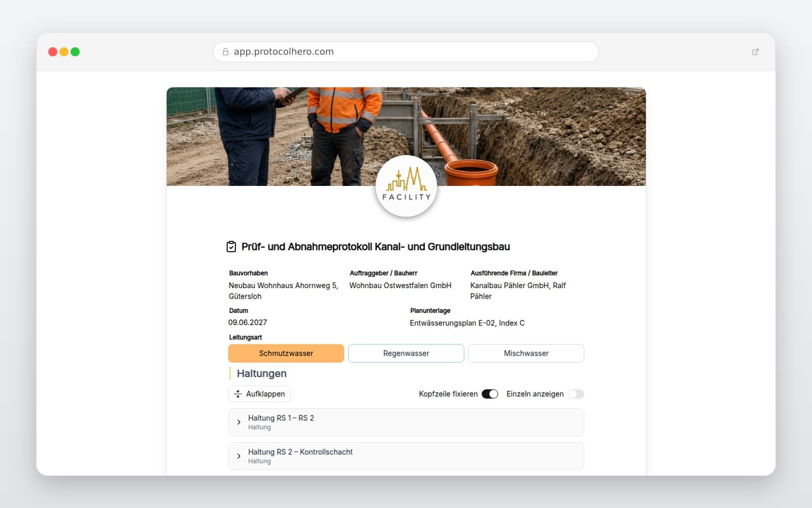Click the open-in-new-window icon
The height and width of the screenshot is (508, 812).
click(x=755, y=52)
